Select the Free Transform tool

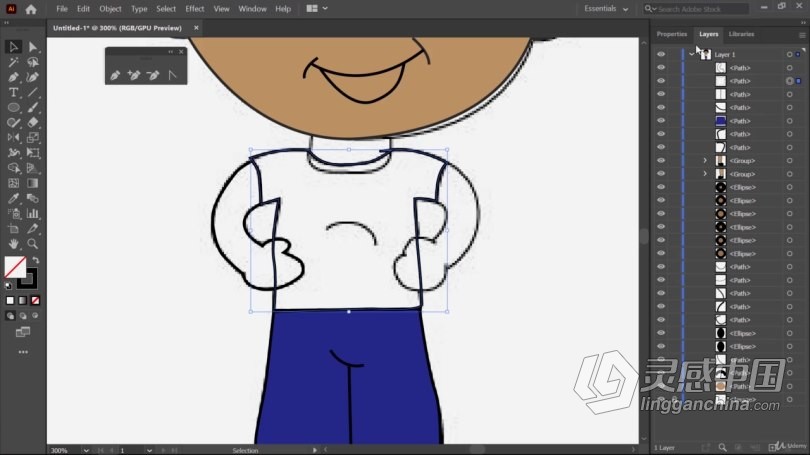33,153
